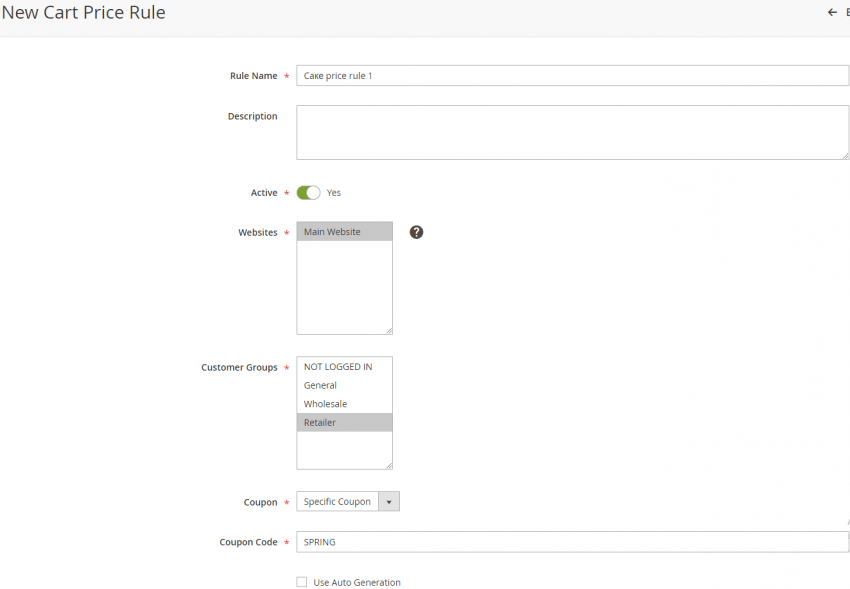Enable auto generation for coupon codes
850x589 pixels.
301,581
